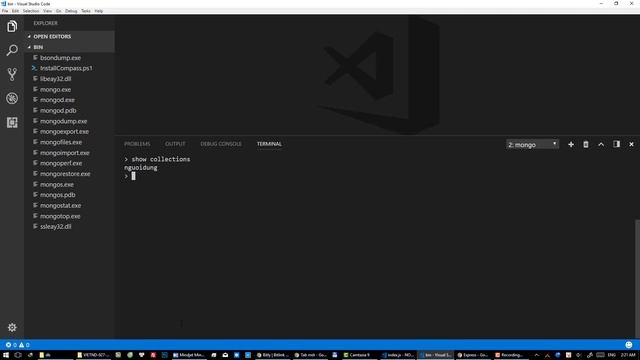Switch to the OUTPUT tab

175,144
